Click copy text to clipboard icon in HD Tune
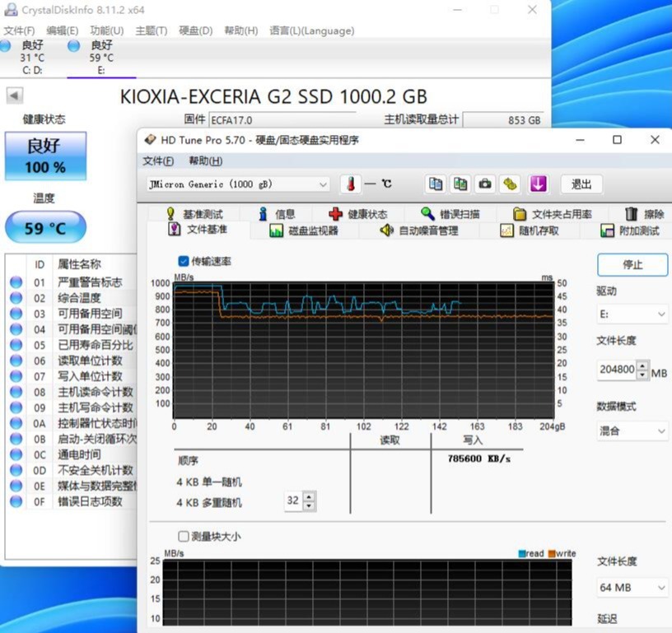 (436, 184)
